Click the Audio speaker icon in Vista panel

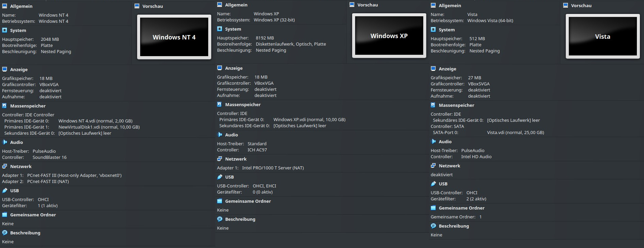[433, 142]
